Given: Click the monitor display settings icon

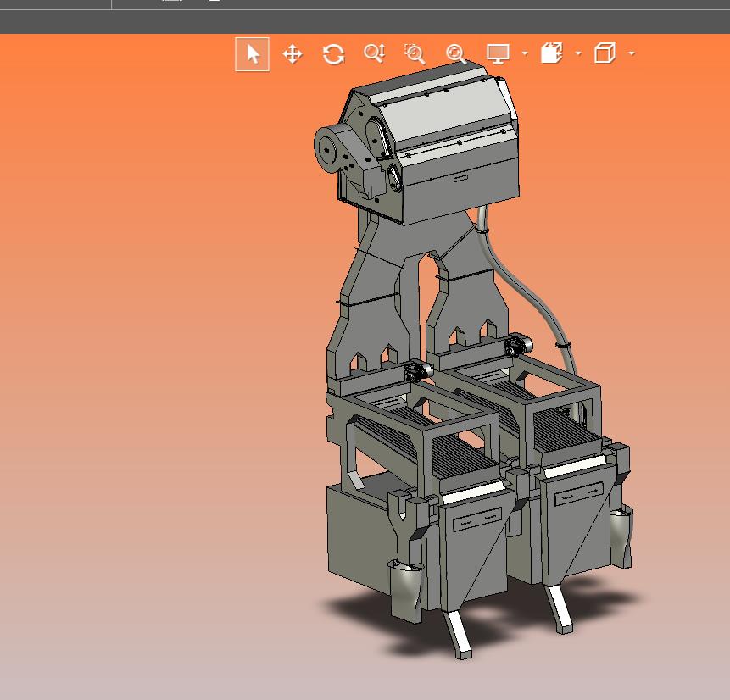Looking at the screenshot, I should point(498,54).
